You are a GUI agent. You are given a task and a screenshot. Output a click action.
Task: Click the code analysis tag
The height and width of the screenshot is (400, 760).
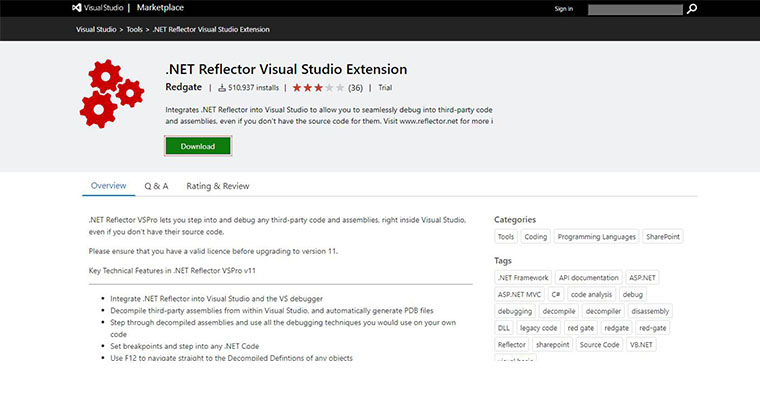click(591, 294)
